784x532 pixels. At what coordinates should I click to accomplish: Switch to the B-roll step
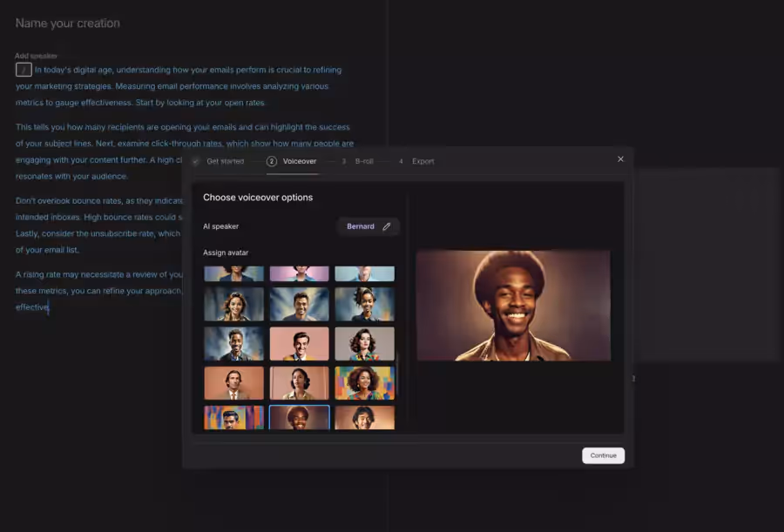pos(362,161)
